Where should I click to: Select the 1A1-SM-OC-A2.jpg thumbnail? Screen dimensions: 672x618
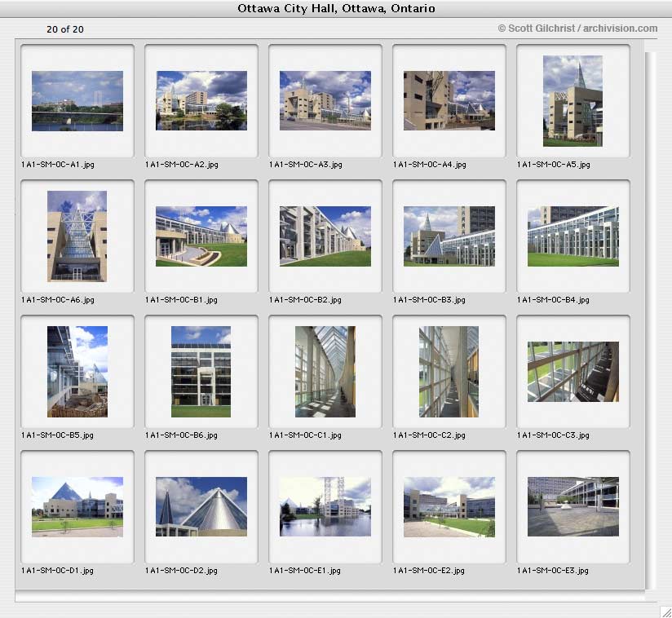(201, 101)
